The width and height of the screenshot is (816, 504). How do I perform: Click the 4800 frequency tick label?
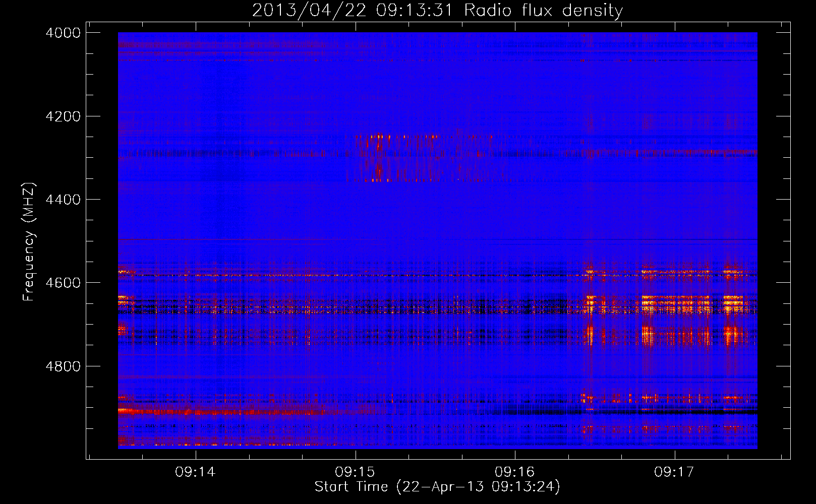63,366
